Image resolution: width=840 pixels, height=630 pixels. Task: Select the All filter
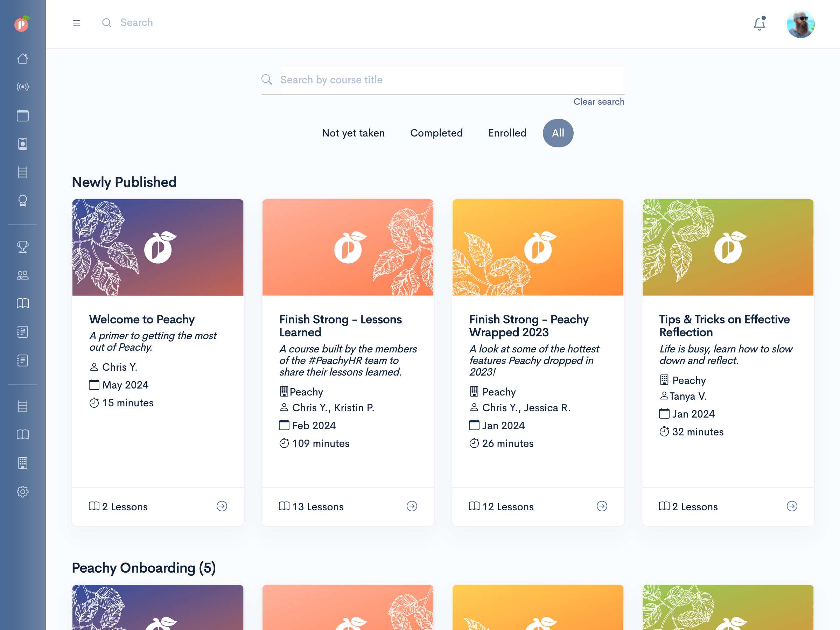558,133
